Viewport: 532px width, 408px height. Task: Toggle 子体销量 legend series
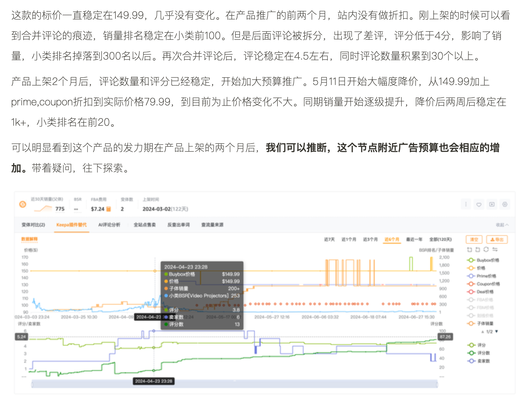pyautogui.click(x=480, y=323)
